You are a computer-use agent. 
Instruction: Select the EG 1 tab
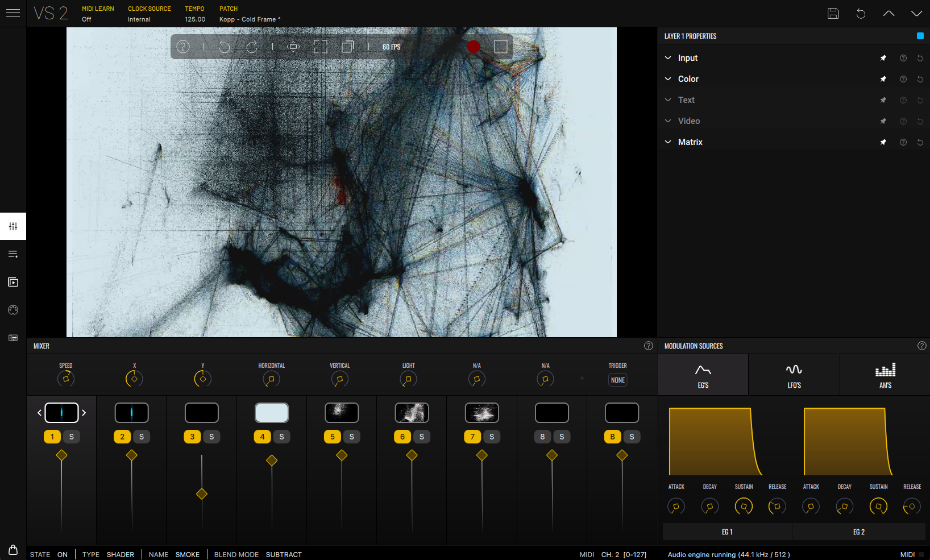(727, 532)
